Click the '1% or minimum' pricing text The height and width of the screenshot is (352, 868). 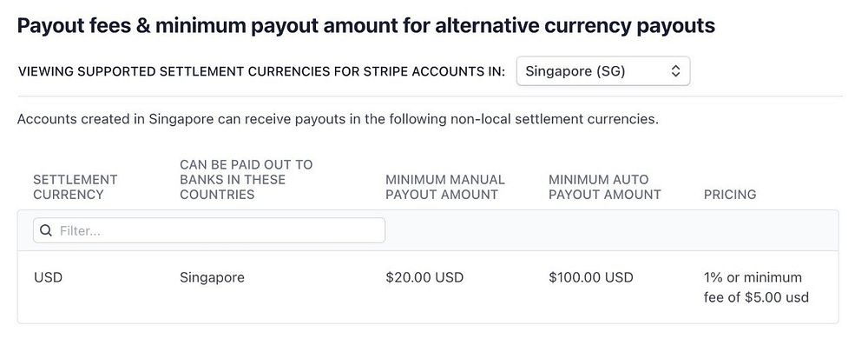click(753, 278)
